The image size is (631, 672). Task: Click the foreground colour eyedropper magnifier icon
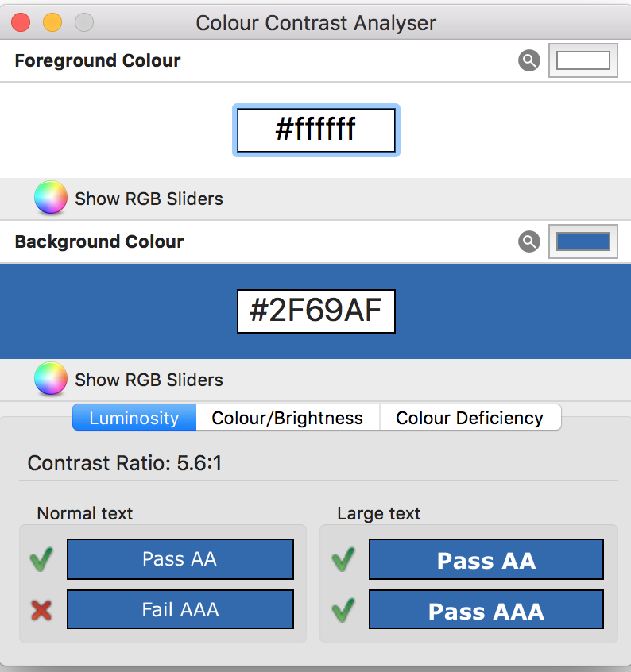529,60
